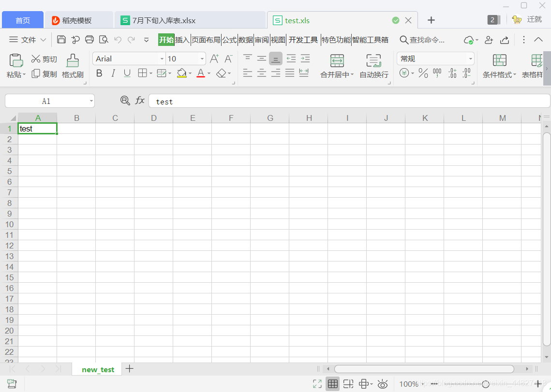This screenshot has width=551, height=392.
Task: Apply yellow fill color bucket
Action: [182, 73]
